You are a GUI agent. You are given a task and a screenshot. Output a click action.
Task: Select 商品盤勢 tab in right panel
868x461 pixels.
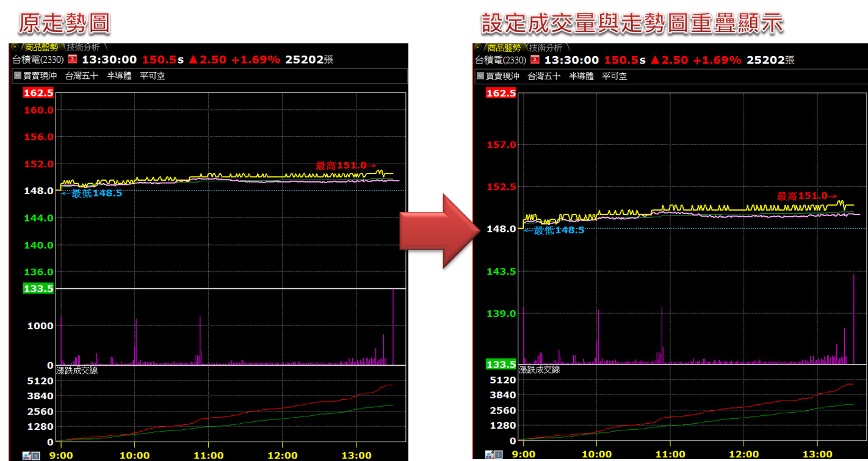pos(504,48)
